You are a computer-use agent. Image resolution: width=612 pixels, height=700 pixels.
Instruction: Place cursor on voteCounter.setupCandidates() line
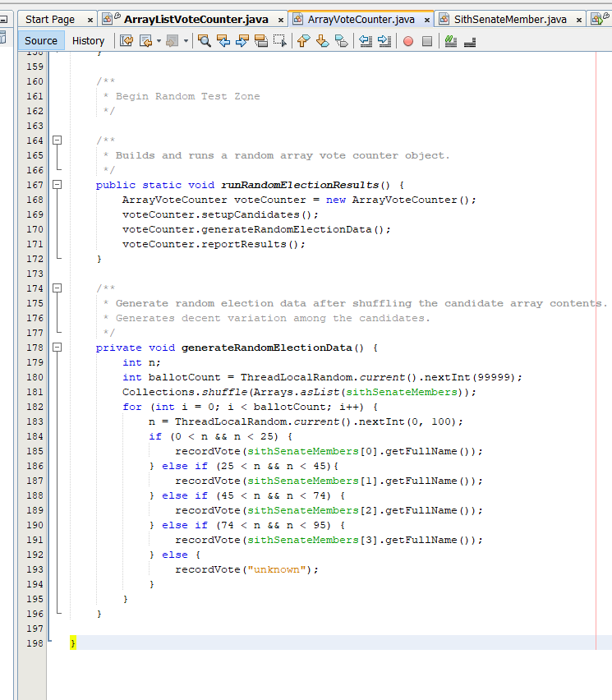point(220,214)
